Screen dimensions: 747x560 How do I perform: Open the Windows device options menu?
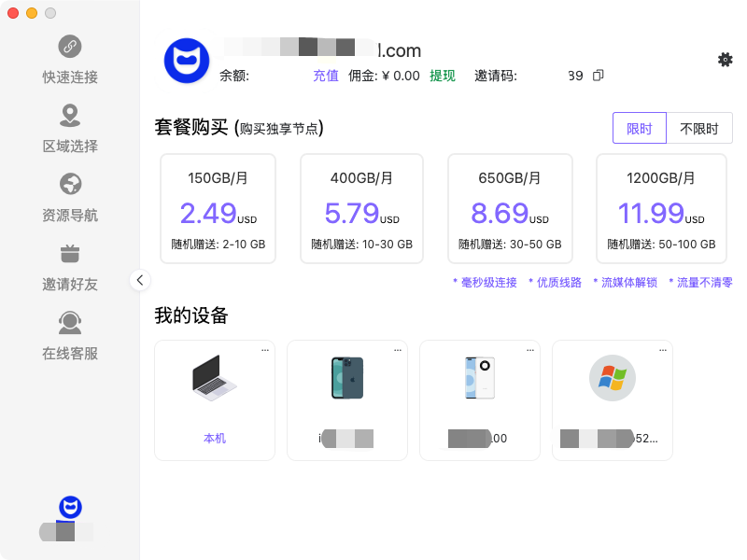[663, 350]
